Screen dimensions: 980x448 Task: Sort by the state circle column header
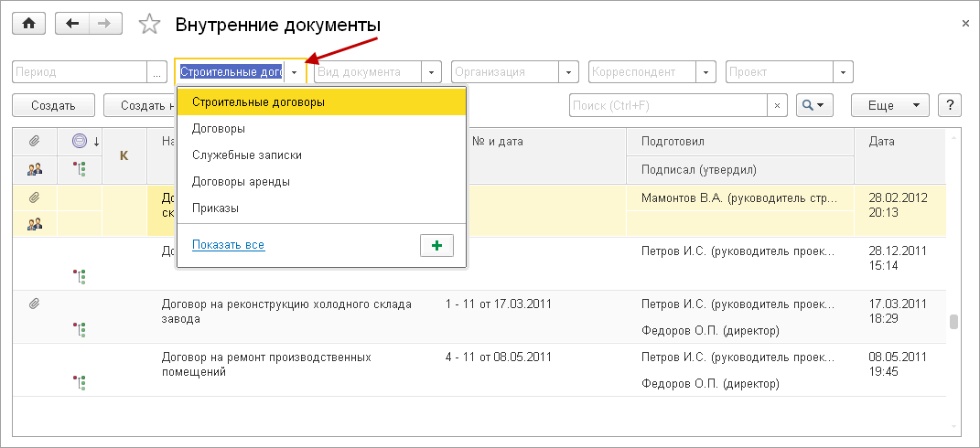[x=80, y=142]
